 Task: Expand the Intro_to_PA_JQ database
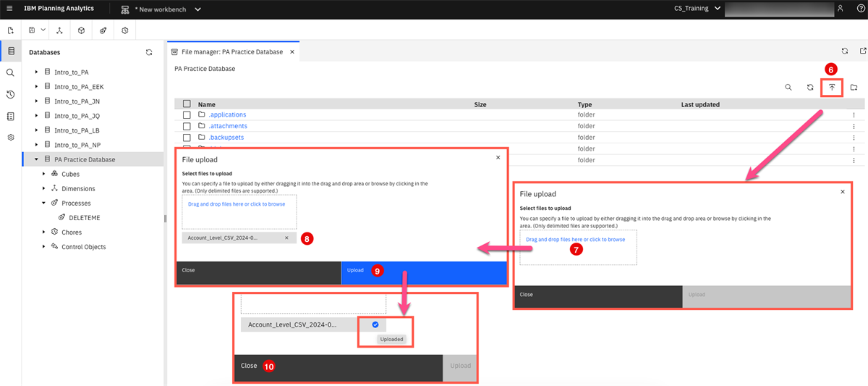pyautogui.click(x=36, y=116)
